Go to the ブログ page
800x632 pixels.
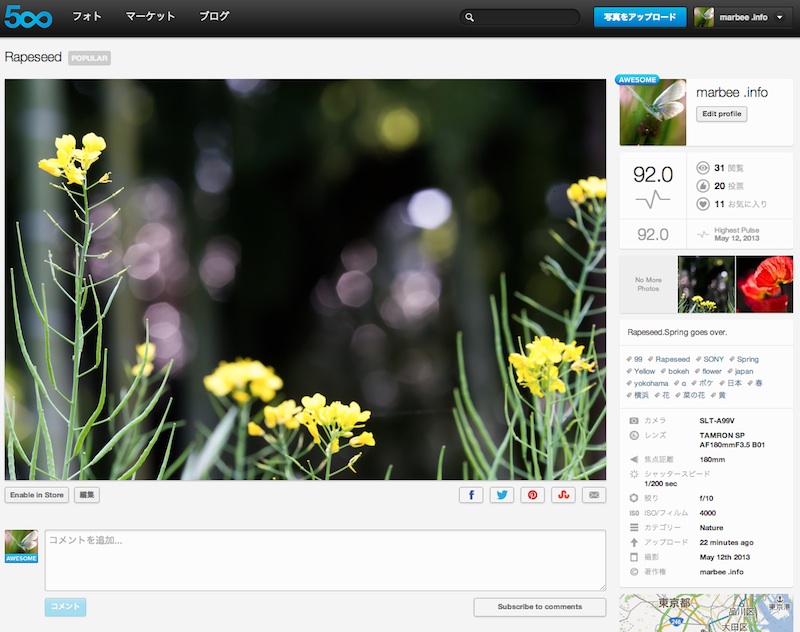click(213, 17)
